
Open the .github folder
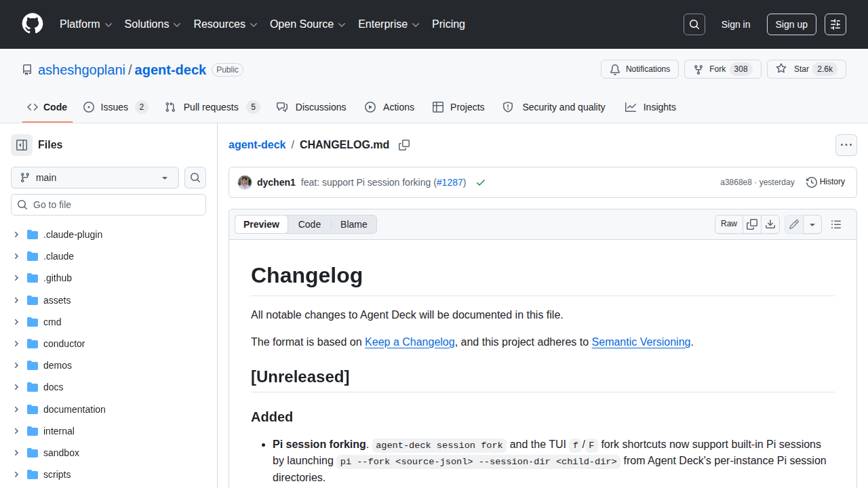tap(57, 278)
